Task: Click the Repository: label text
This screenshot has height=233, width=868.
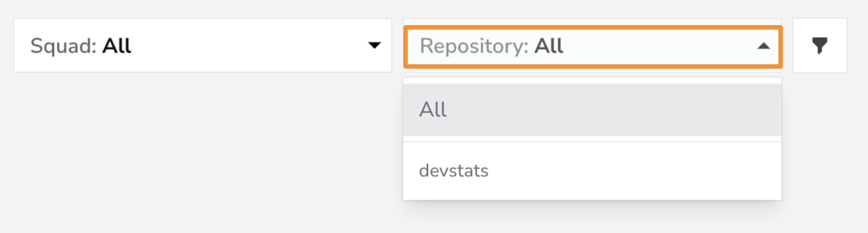Action: (474, 46)
